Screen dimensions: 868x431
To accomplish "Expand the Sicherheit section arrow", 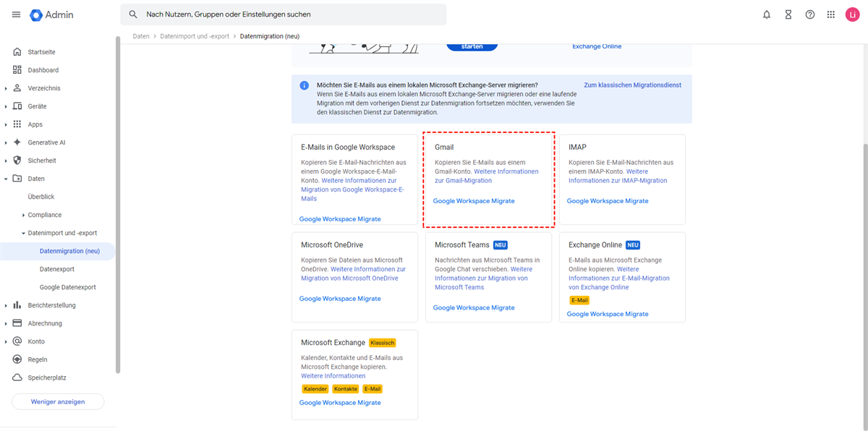I will pyautogui.click(x=6, y=161).
